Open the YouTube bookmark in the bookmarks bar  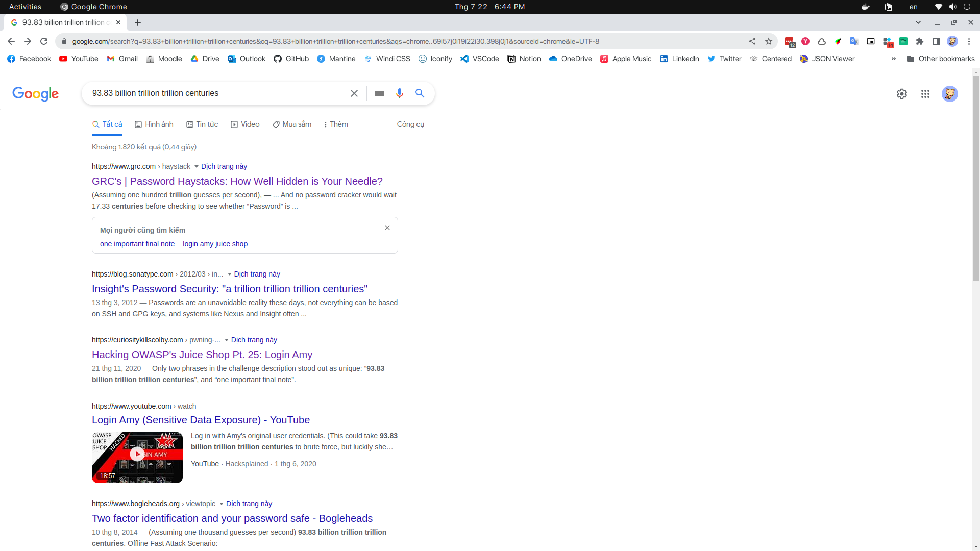78,59
